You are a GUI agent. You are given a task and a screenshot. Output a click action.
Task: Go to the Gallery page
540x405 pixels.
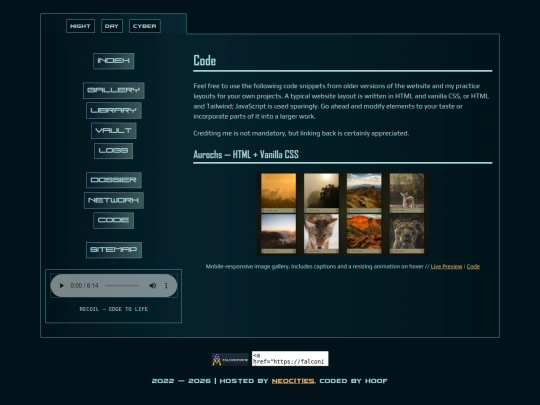coord(114,90)
